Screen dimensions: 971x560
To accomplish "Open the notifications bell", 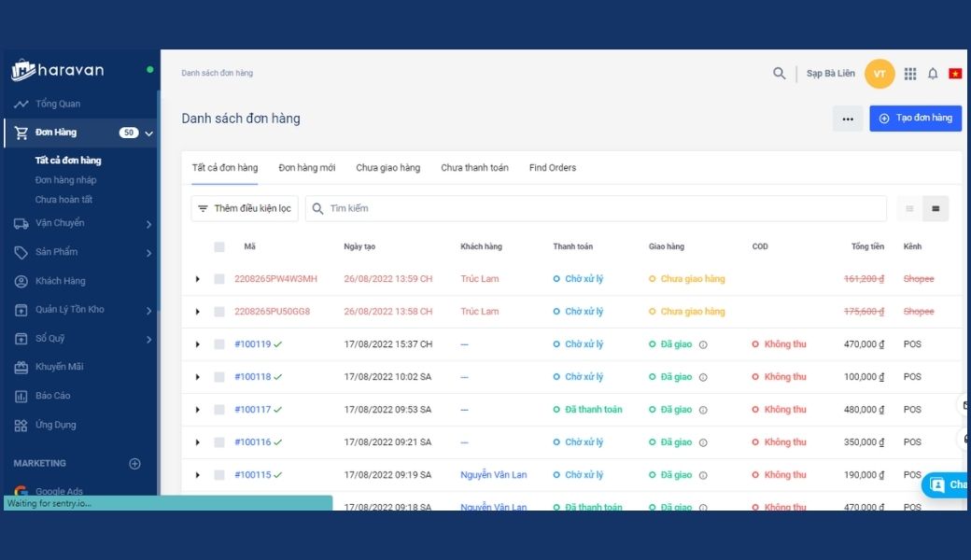I will [933, 74].
